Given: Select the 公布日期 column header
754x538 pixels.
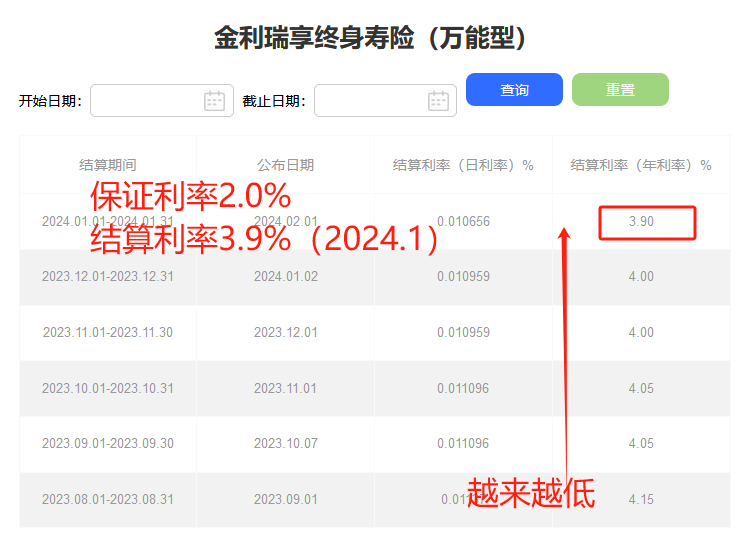Looking at the screenshot, I should coord(285,165).
